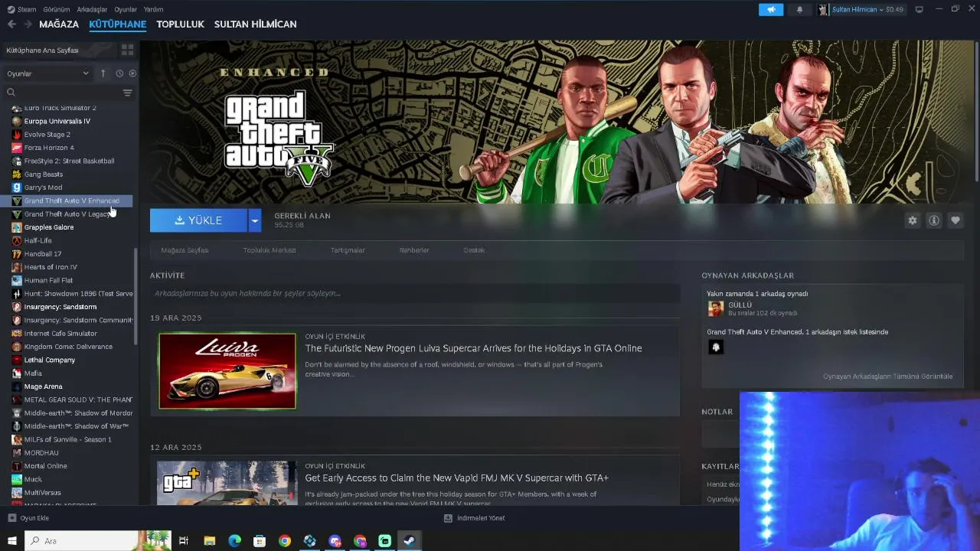This screenshot has width=980, height=551.
Task: Switch to TOPLULUK tab
Action: 180,24
